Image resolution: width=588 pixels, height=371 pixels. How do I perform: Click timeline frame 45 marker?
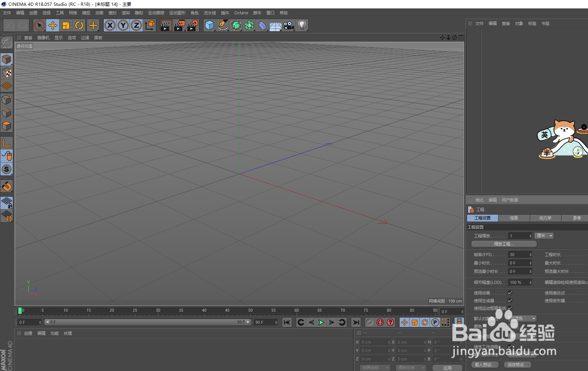(x=227, y=311)
